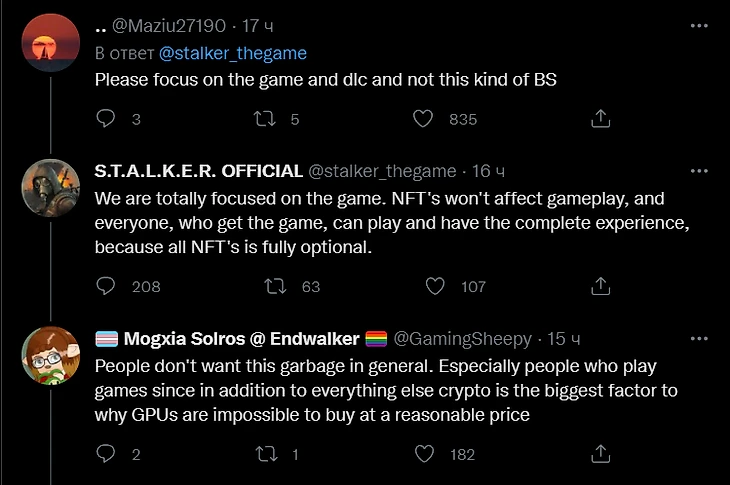Screen dimensions: 730x485
Task: Reply to Maziu27190's tweet
Action: [106, 119]
